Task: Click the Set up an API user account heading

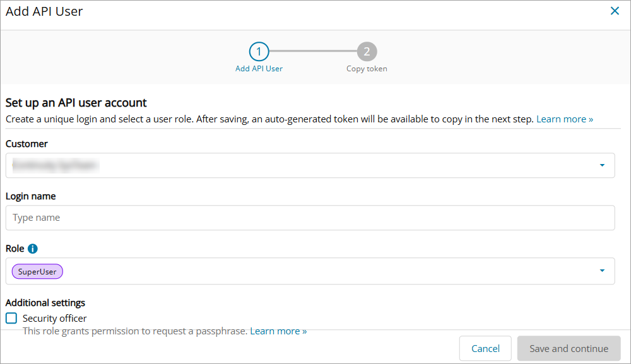Action: [x=76, y=102]
